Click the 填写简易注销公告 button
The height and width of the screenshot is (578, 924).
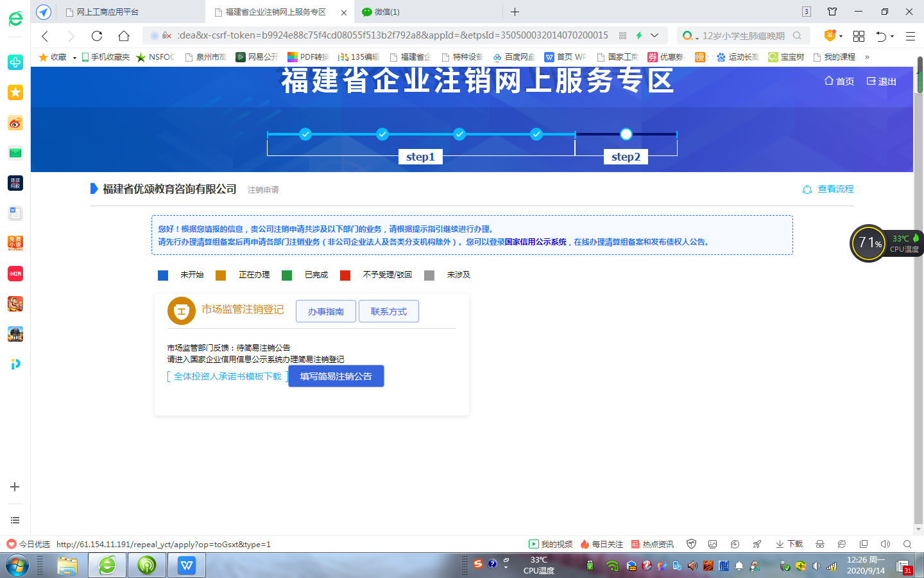tap(336, 376)
